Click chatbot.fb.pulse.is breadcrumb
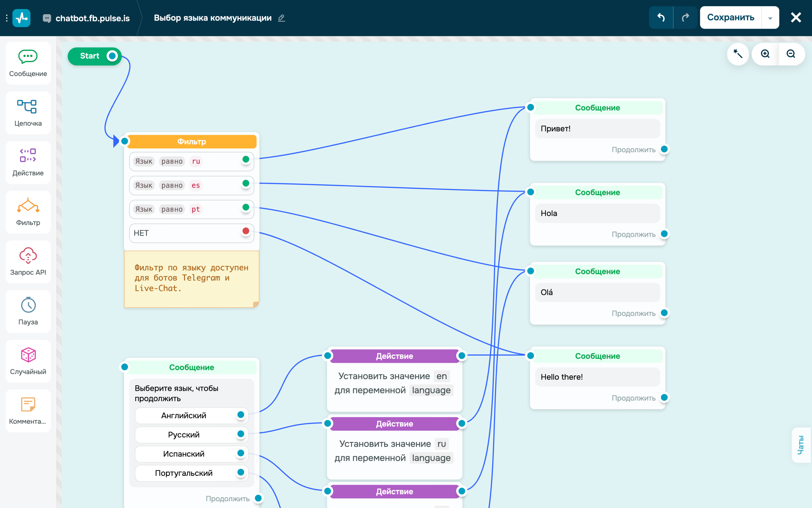The width and height of the screenshot is (812, 508). pyautogui.click(x=92, y=18)
